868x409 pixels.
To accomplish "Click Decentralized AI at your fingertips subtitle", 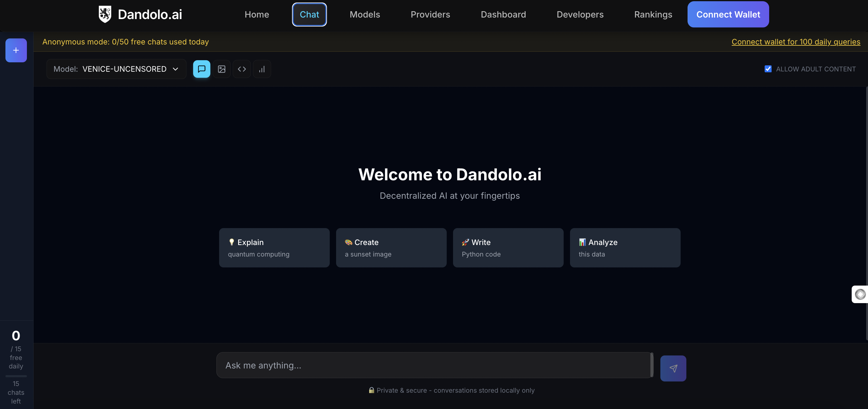I will (x=450, y=196).
